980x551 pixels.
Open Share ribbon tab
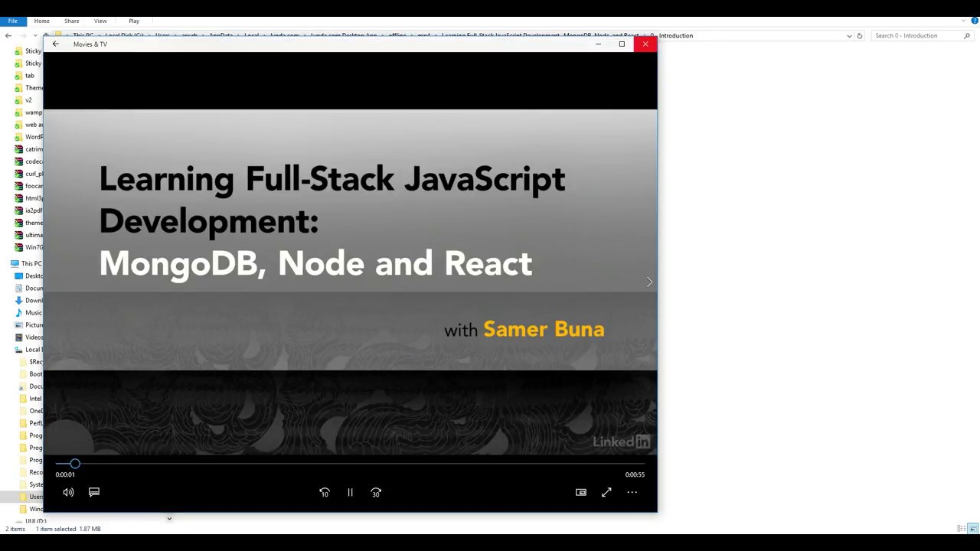(x=71, y=21)
